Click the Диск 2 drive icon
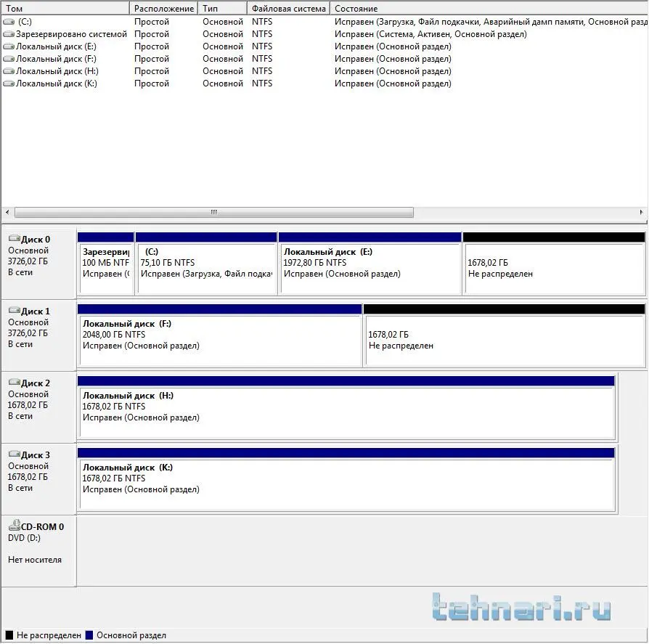Viewport: 649px width, 644px height. click(14, 382)
